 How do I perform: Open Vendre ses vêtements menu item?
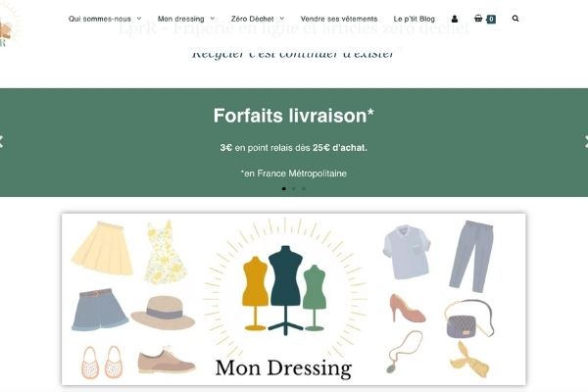pyautogui.click(x=339, y=19)
